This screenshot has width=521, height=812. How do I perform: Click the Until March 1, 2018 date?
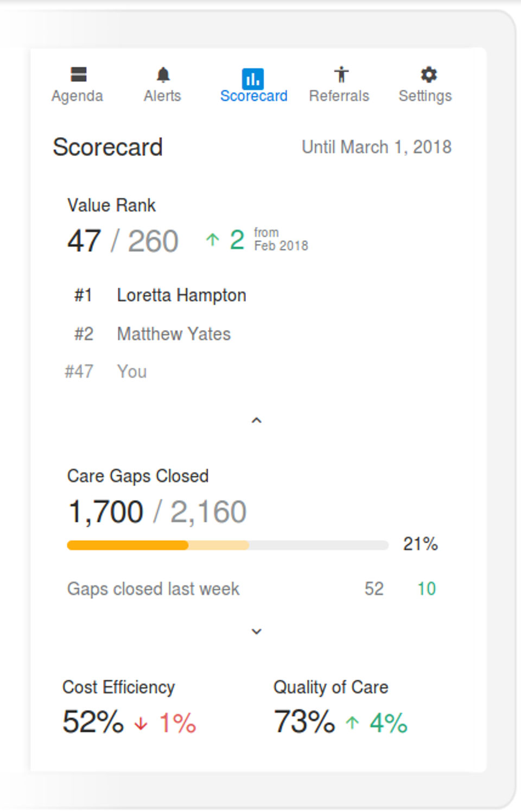coord(377,147)
